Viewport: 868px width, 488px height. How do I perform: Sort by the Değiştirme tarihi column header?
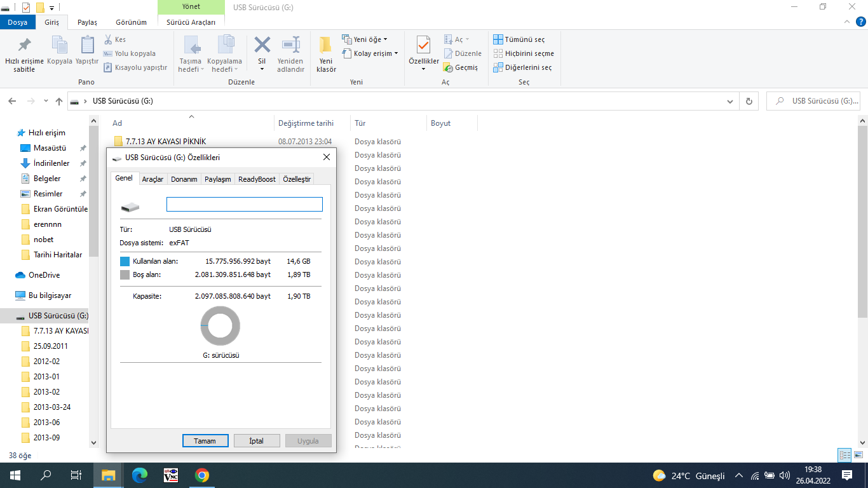coord(306,123)
